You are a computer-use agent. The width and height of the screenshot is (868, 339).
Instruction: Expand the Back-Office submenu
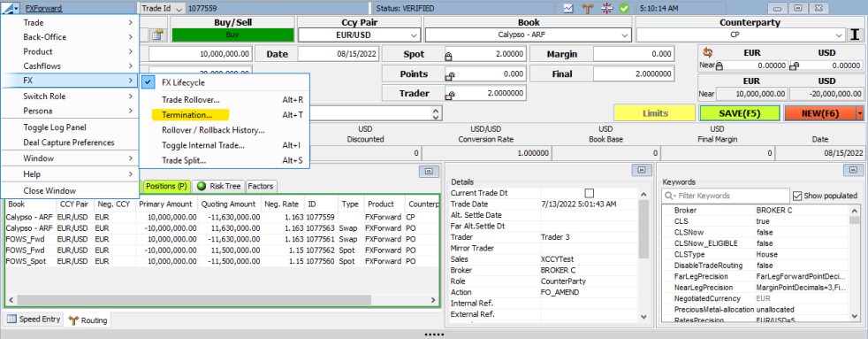(x=69, y=37)
